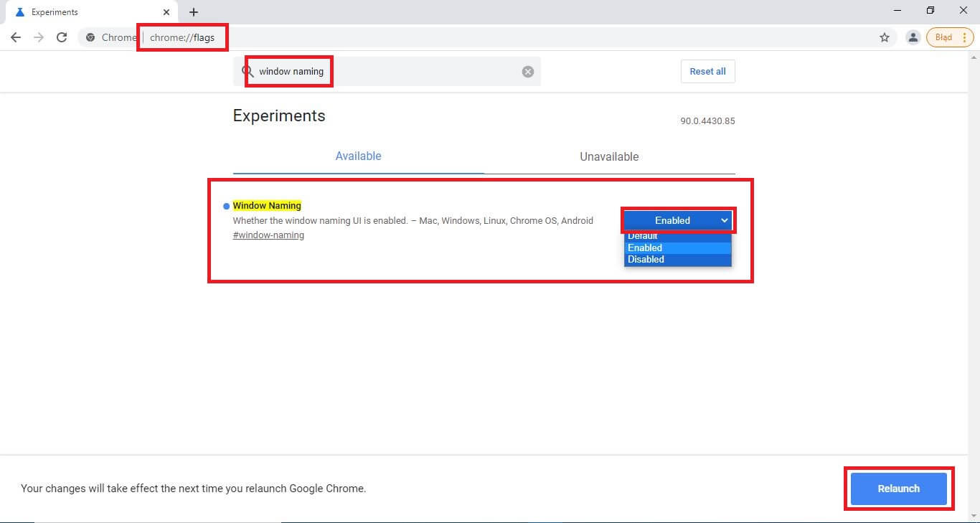Reload the chrome://flags page

(62, 37)
